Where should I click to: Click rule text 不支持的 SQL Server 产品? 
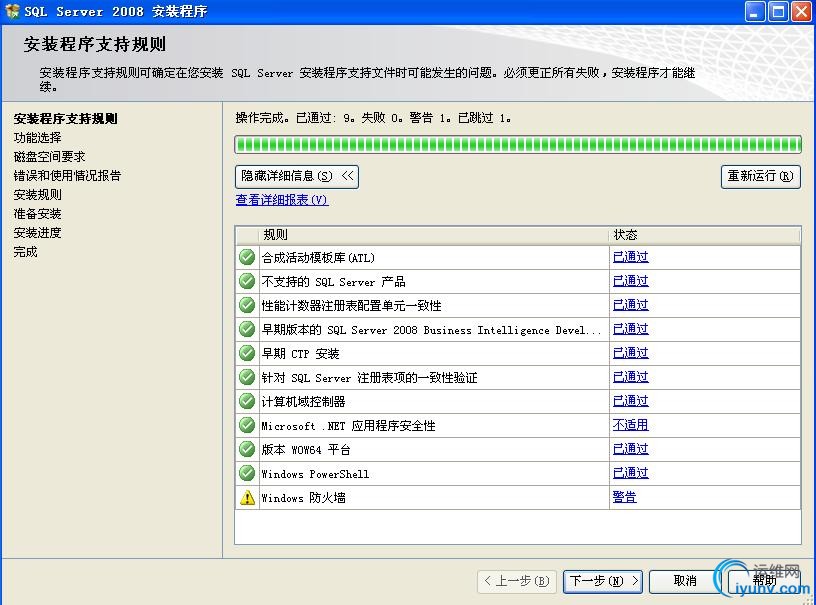click(334, 281)
